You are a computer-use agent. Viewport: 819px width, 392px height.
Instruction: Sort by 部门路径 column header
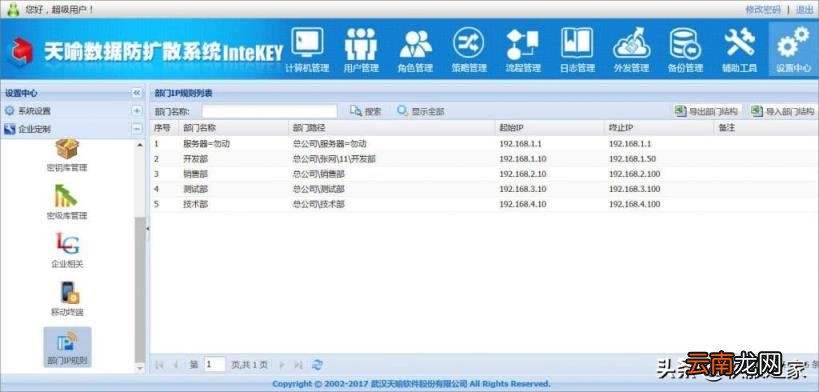click(391, 128)
